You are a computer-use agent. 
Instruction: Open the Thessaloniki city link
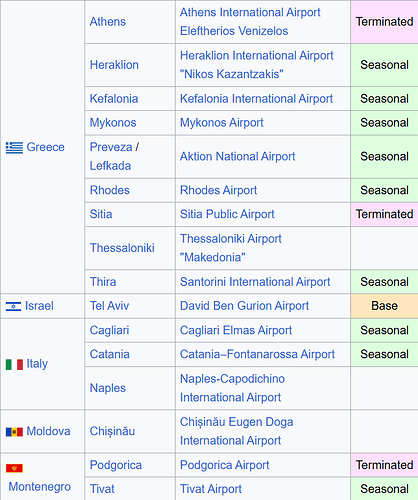point(122,248)
